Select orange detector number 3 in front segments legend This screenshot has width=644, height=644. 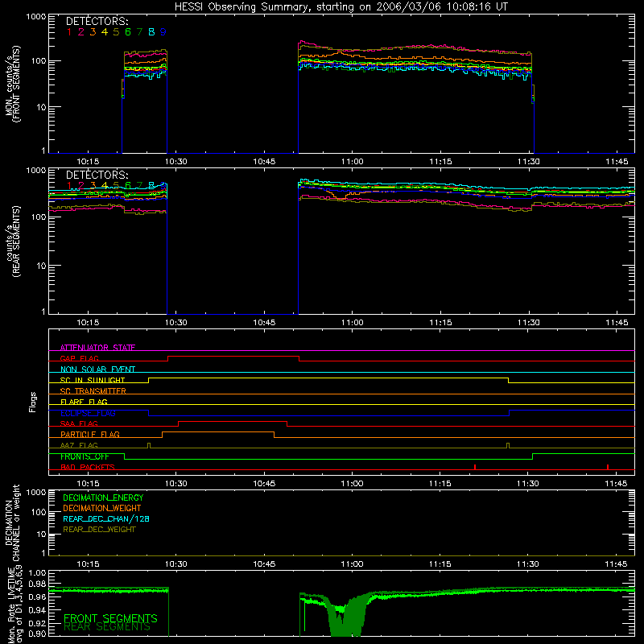point(93,32)
